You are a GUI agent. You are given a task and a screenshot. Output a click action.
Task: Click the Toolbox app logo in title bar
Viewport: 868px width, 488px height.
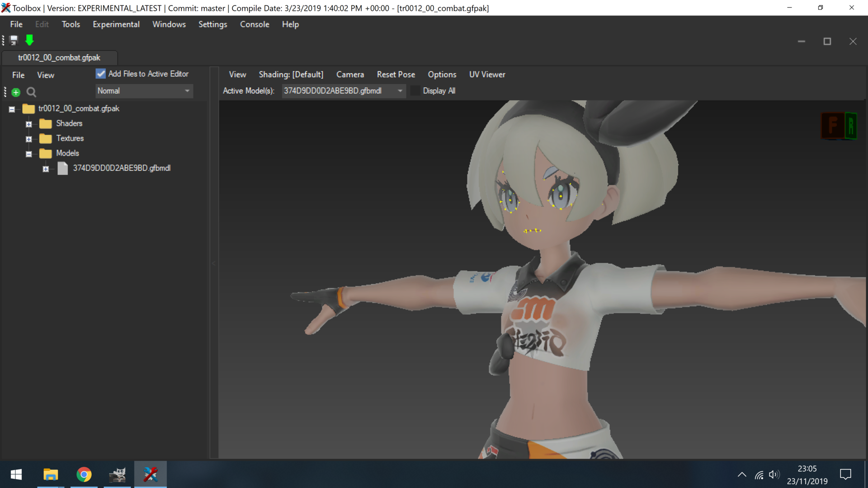pos(6,8)
